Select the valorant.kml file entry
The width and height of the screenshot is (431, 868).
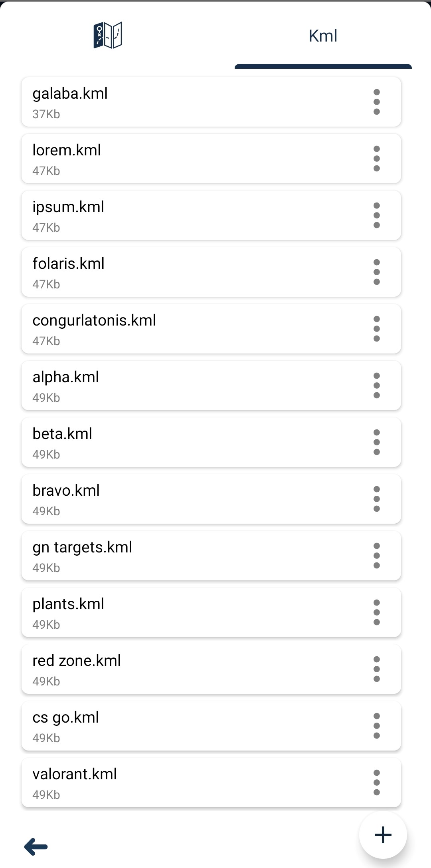(x=180, y=783)
